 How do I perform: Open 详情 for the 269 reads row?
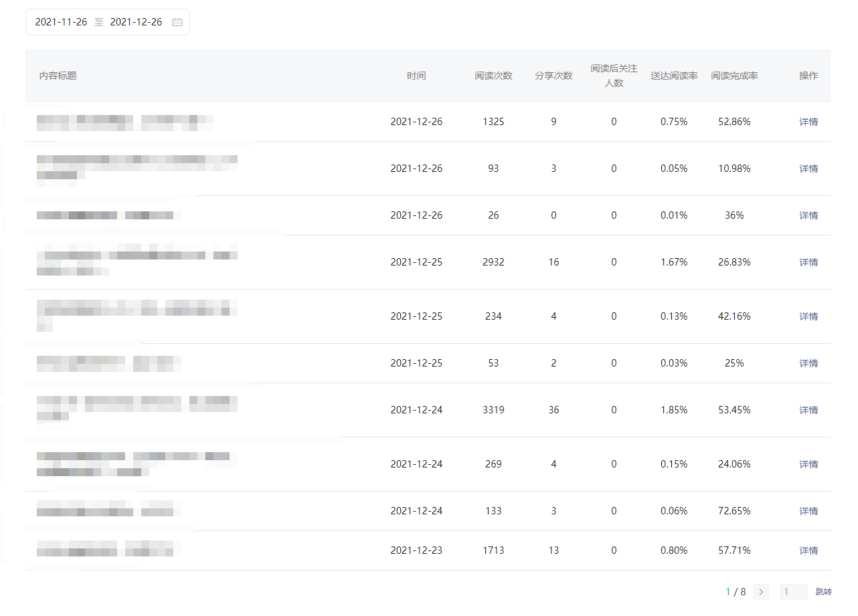pos(808,464)
